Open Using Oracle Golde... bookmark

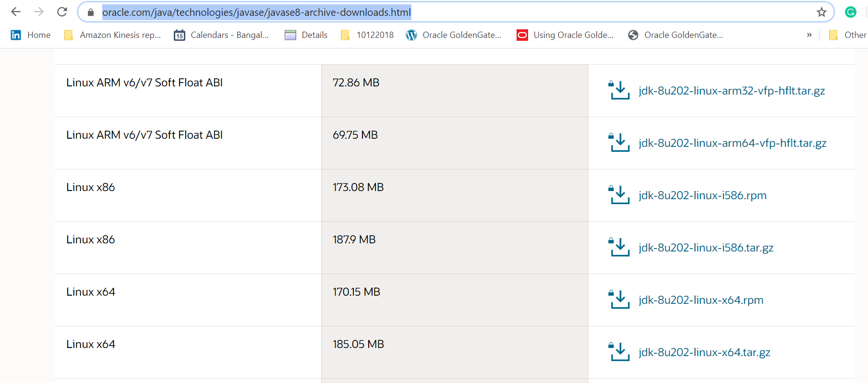click(565, 35)
